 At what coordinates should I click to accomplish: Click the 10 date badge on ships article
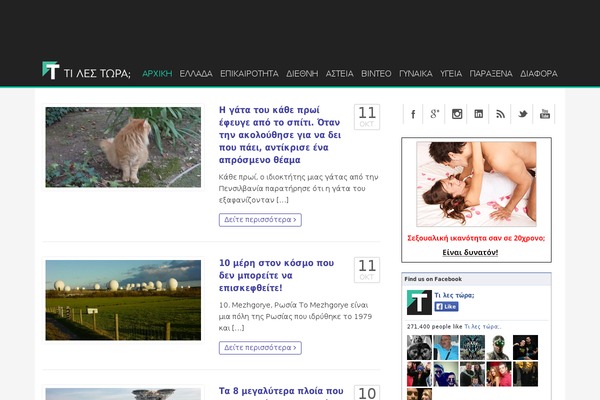click(x=367, y=393)
